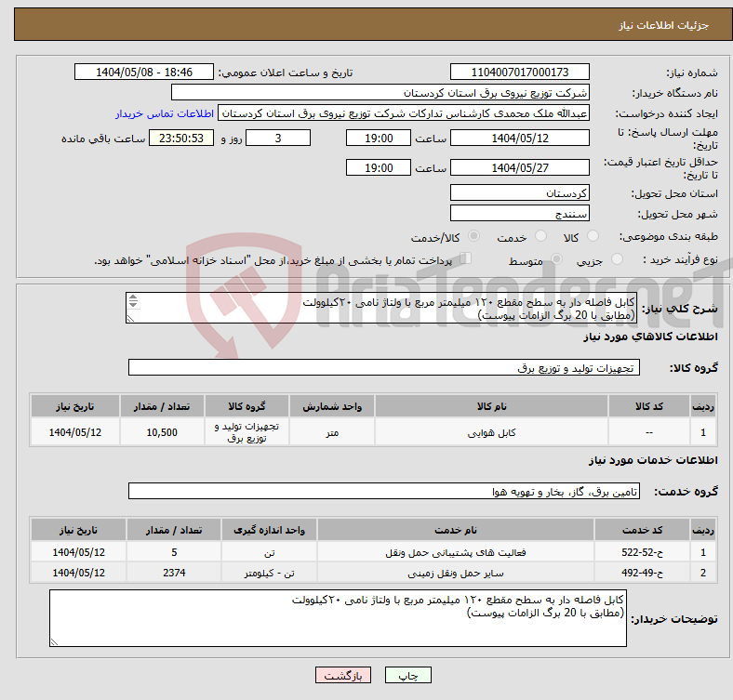Click the کد کالا column header
The width and height of the screenshot is (733, 700).
(x=649, y=406)
